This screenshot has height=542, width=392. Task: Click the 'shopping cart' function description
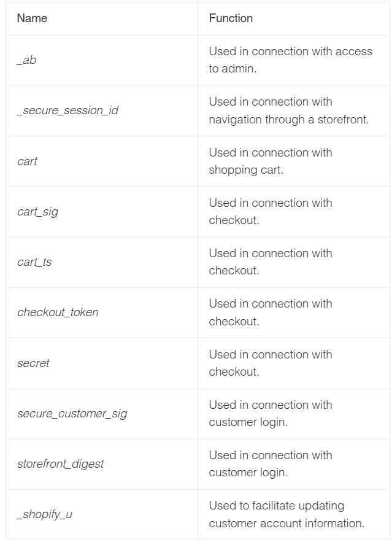click(x=271, y=161)
